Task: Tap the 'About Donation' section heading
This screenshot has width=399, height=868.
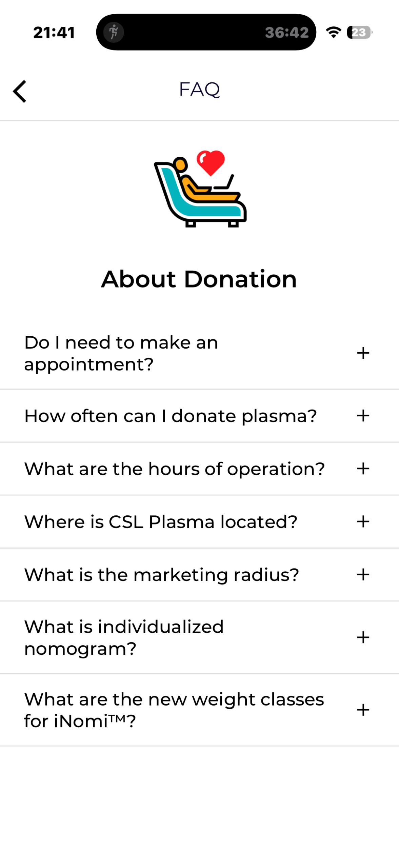Action: [x=199, y=279]
